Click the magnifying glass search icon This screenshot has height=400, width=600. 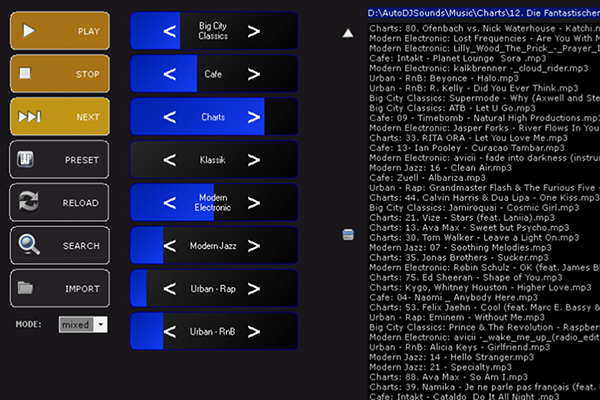click(29, 245)
